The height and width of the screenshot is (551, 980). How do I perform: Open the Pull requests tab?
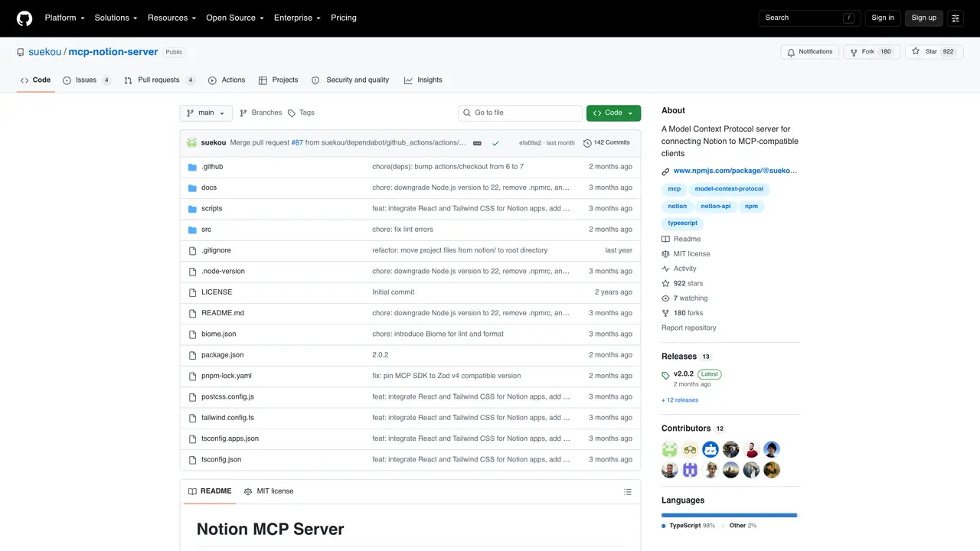click(x=159, y=80)
